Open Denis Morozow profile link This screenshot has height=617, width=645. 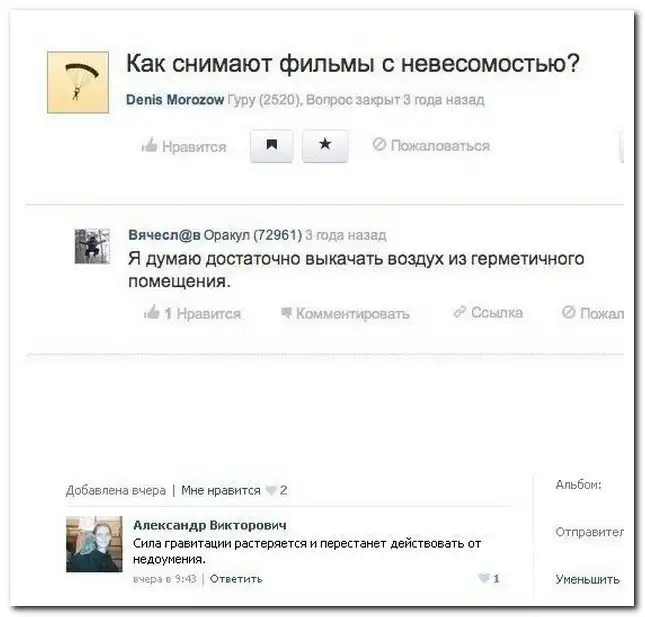[x=175, y=100]
